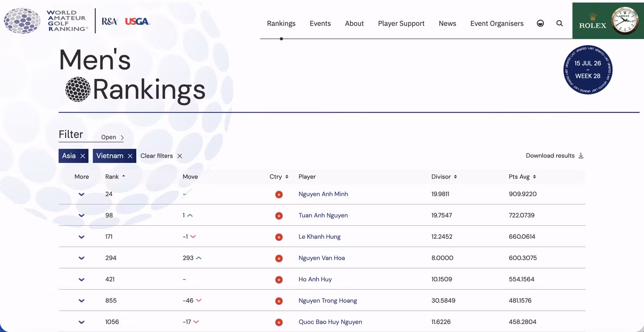This screenshot has height=332, width=644.
Task: Click the USGA logo
Action: point(137,21)
